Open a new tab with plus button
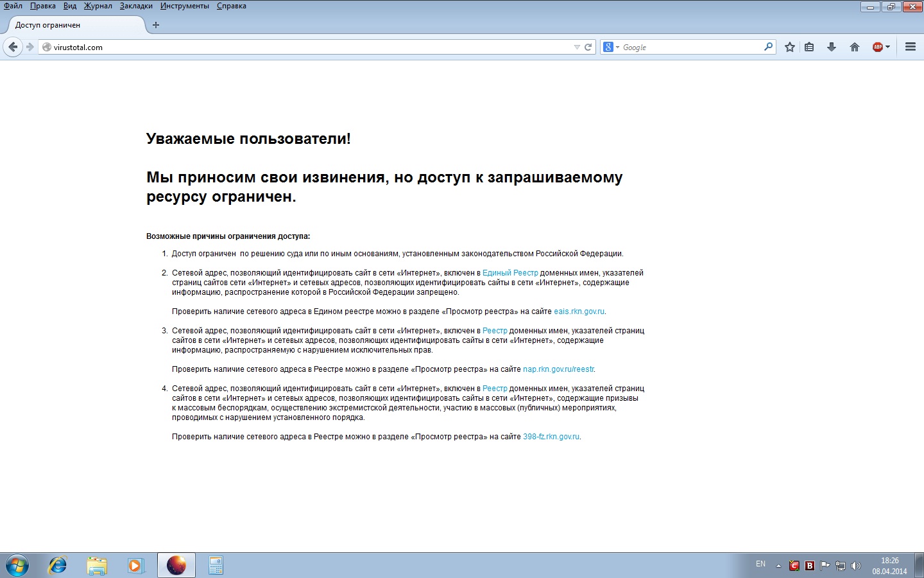Viewport: 924px width, 578px height. tap(156, 25)
